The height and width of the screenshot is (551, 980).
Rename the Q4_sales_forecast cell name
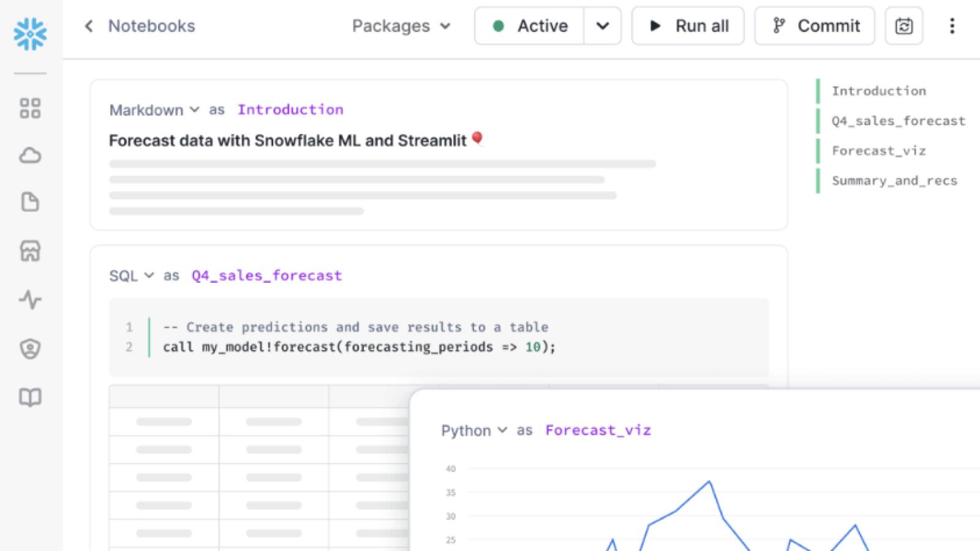pyautogui.click(x=266, y=275)
